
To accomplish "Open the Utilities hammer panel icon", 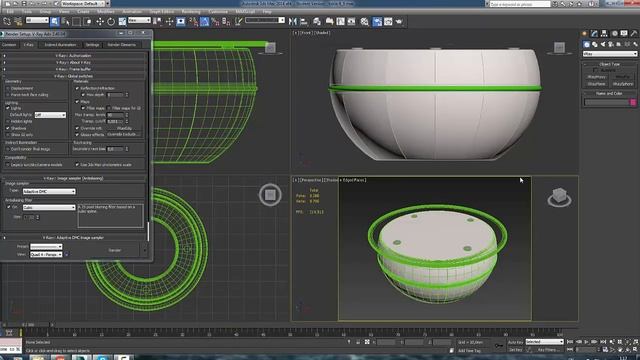I will [x=634, y=33].
